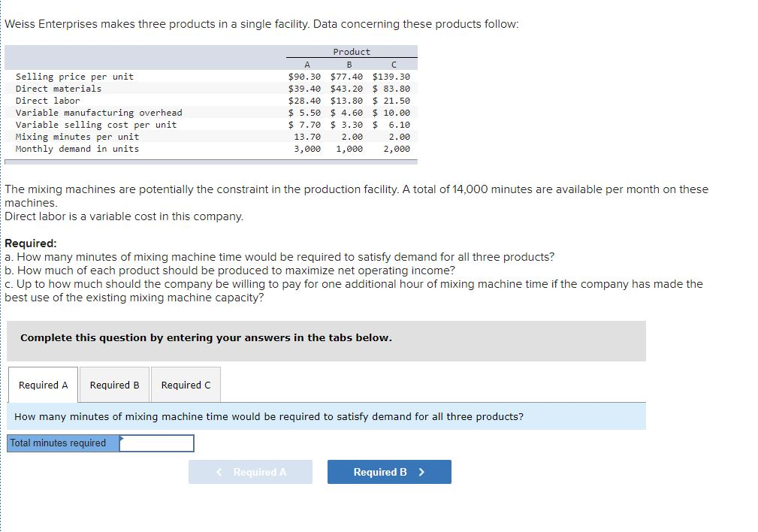This screenshot has height=532, width=758.
Task: Select the Product A column header
Action: pyautogui.click(x=306, y=64)
